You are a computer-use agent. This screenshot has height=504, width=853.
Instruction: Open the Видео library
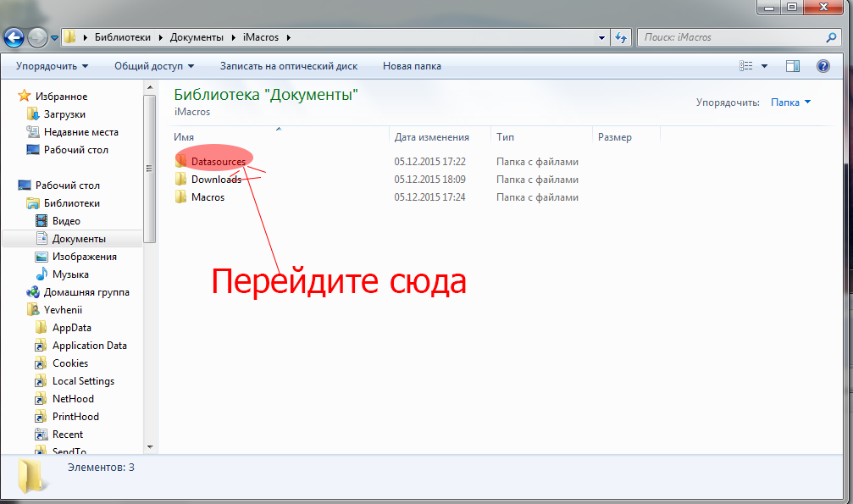66,221
